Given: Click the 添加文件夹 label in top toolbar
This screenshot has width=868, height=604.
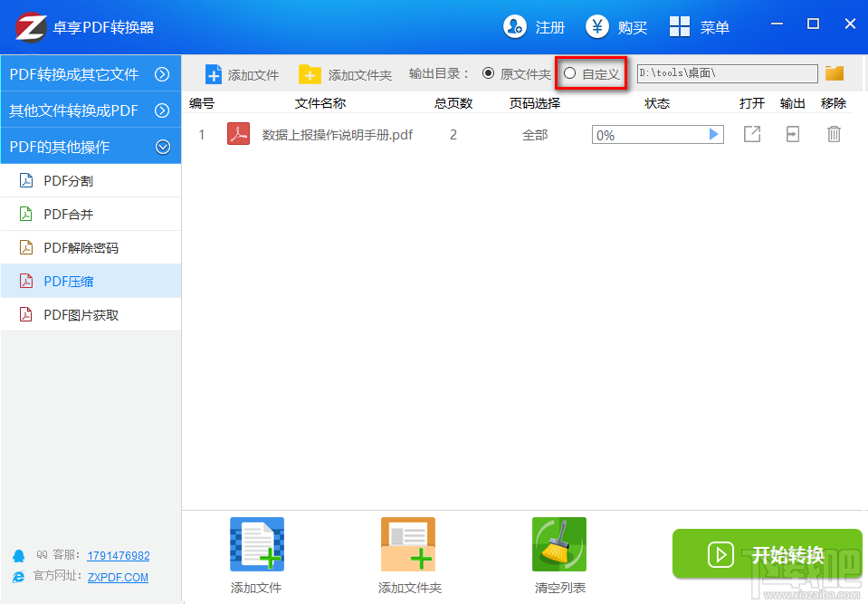Looking at the screenshot, I should [x=360, y=75].
